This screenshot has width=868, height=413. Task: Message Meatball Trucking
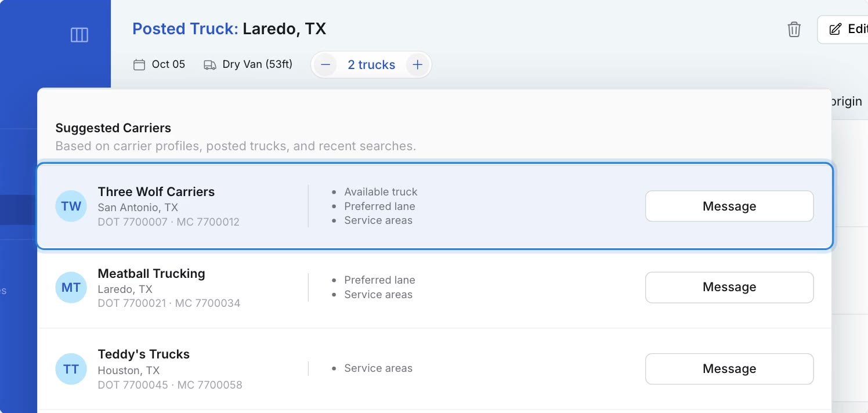coord(729,287)
